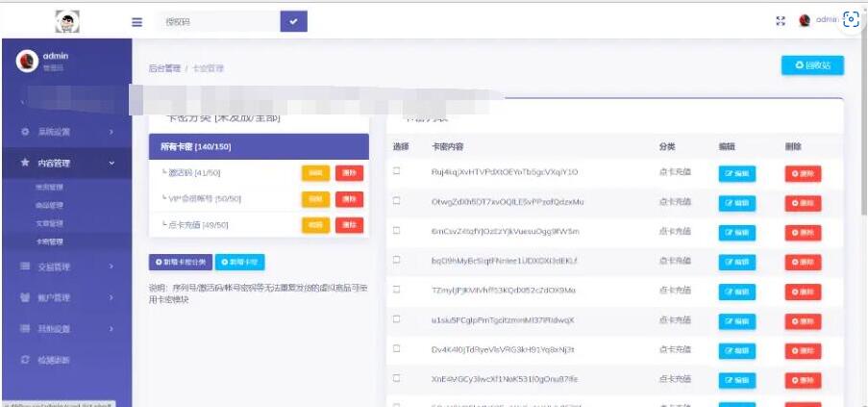Viewport: 868px width, 407px height.
Task: Delete the card key row TZmyl…
Action: [803, 292]
